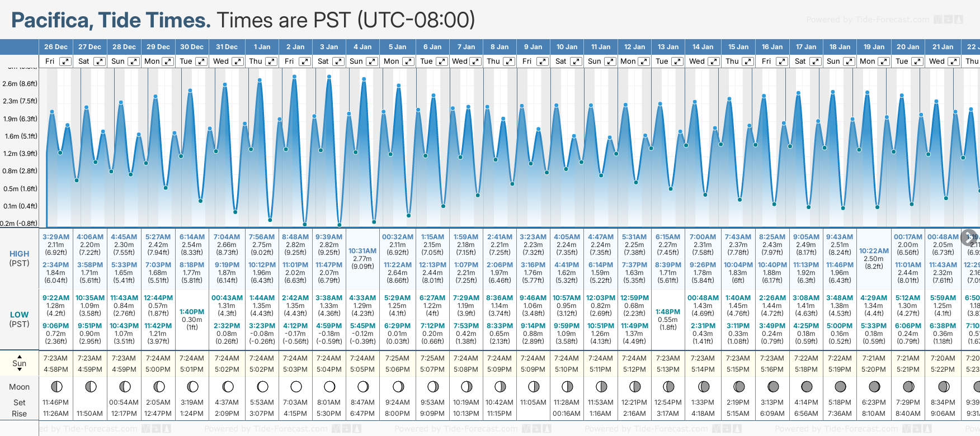Screen dimensions: 980x436
Task: Click expand icon next to Sun 4 Jan
Action: click(372, 61)
